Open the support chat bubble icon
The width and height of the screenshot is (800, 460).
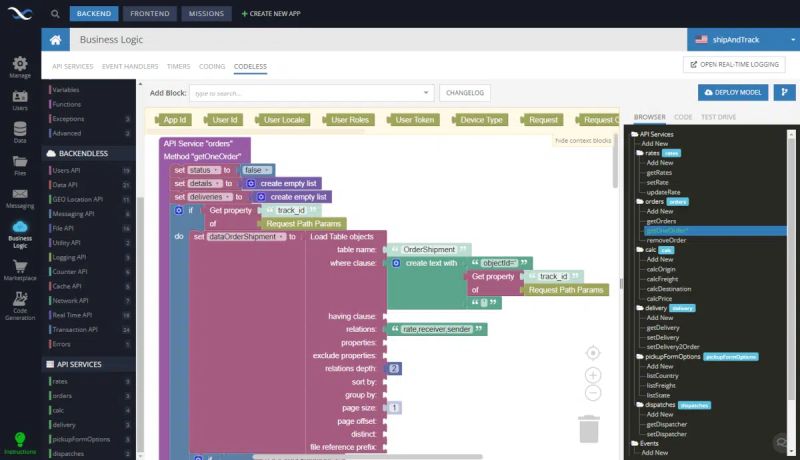pyautogui.click(x=782, y=442)
